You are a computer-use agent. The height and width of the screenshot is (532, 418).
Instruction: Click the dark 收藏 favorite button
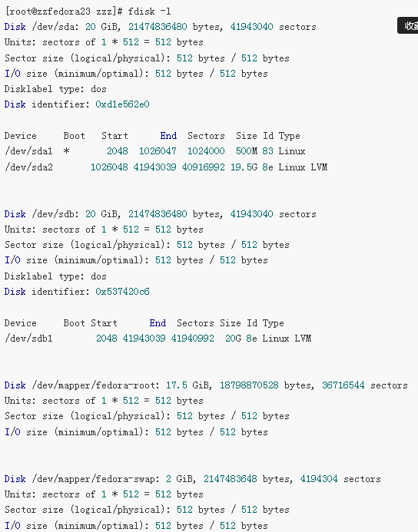pos(408,26)
